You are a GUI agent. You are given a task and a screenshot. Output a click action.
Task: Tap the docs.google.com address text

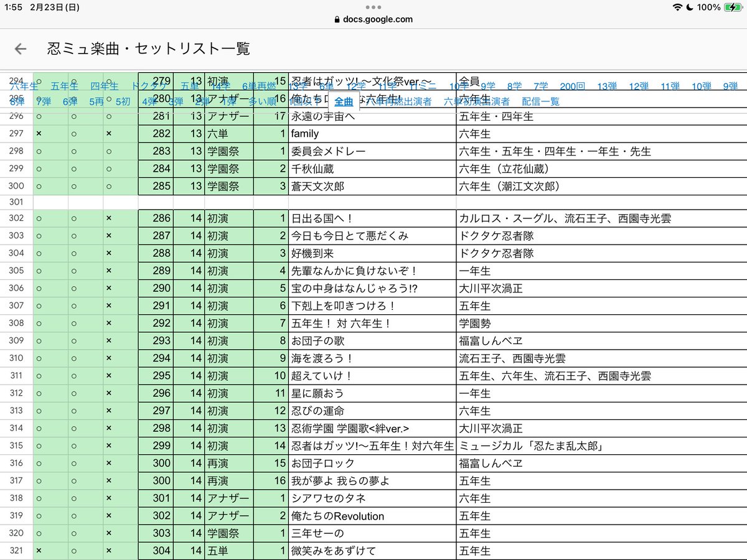tap(378, 19)
